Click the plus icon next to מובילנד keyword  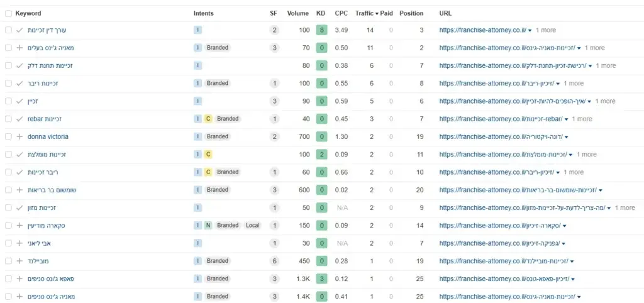pos(19,261)
